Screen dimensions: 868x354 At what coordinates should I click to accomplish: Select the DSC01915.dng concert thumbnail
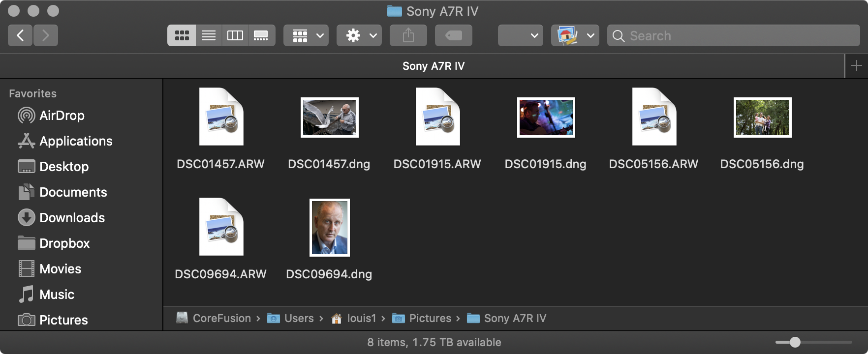pos(546,118)
